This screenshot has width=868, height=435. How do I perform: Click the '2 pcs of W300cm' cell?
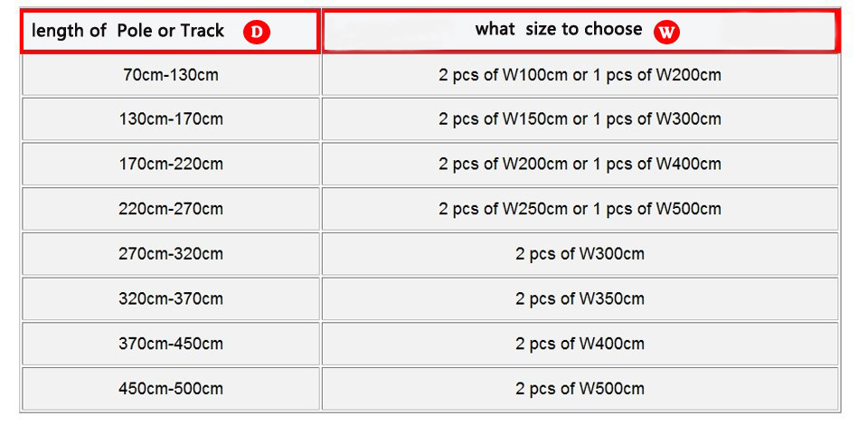[x=580, y=253]
